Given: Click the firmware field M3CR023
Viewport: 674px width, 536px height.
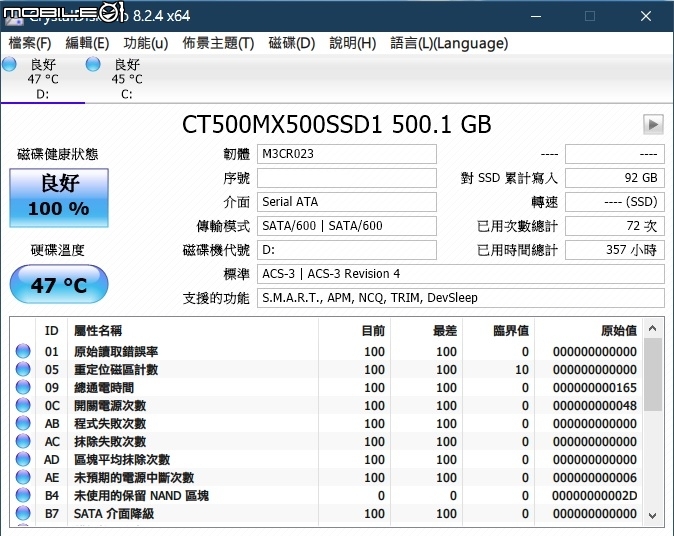Looking at the screenshot, I should click(346, 154).
